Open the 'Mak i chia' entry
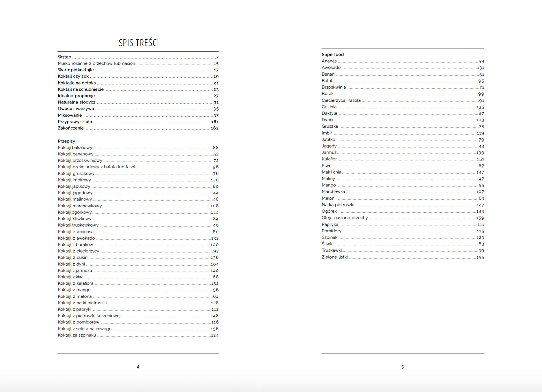The width and height of the screenshot is (542, 392). (331, 172)
